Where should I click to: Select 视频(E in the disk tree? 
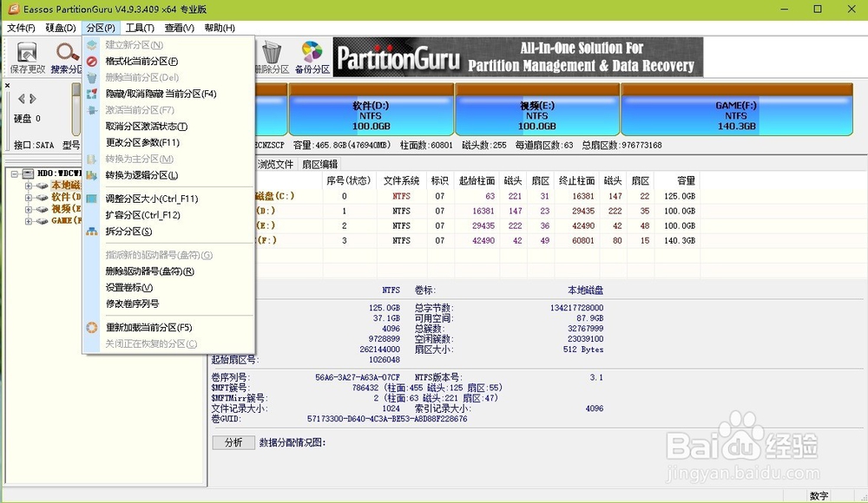point(66,209)
